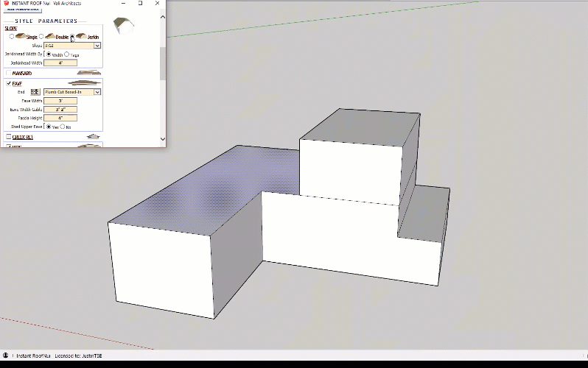Screen dimensions: 588x368
Task: Select the Single slope radio button
Action: (12, 36)
